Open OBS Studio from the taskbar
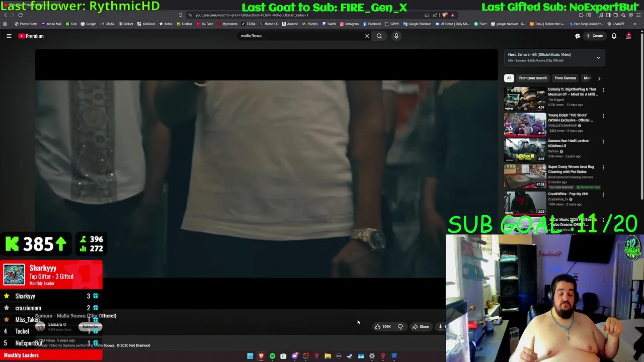Screen dimensions: 644x362 pyautogui.click(x=306, y=356)
